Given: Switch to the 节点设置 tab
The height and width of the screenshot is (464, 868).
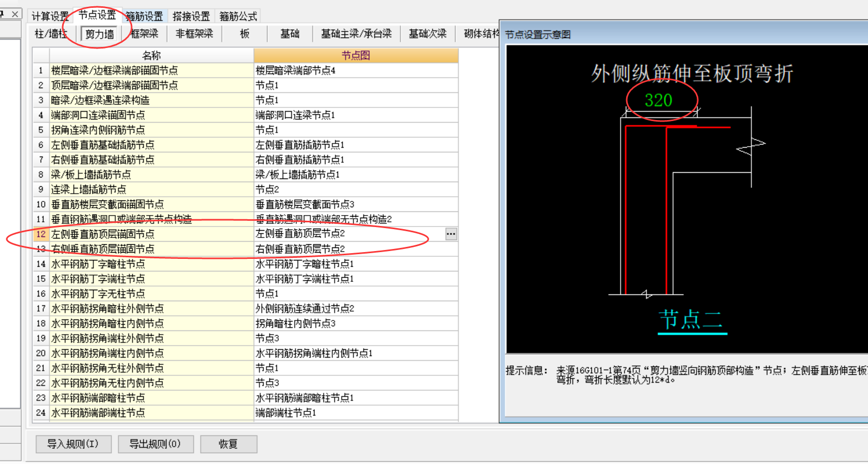Looking at the screenshot, I should click(x=97, y=15).
